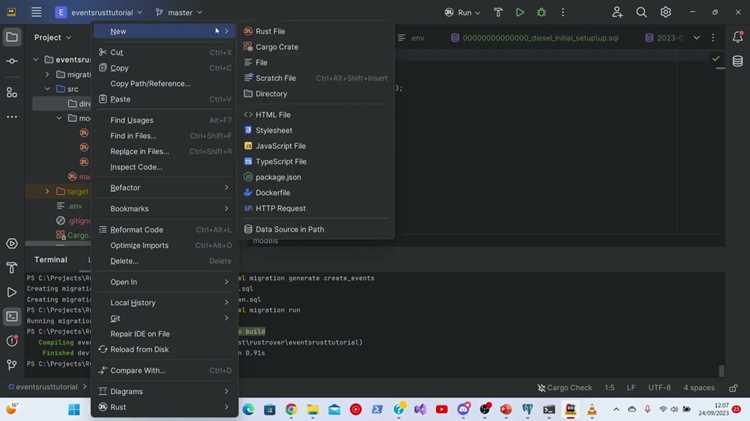Screen dimensions: 750x421
Task: Toggle read-only lock icon in status bar
Action: click(733, 388)
